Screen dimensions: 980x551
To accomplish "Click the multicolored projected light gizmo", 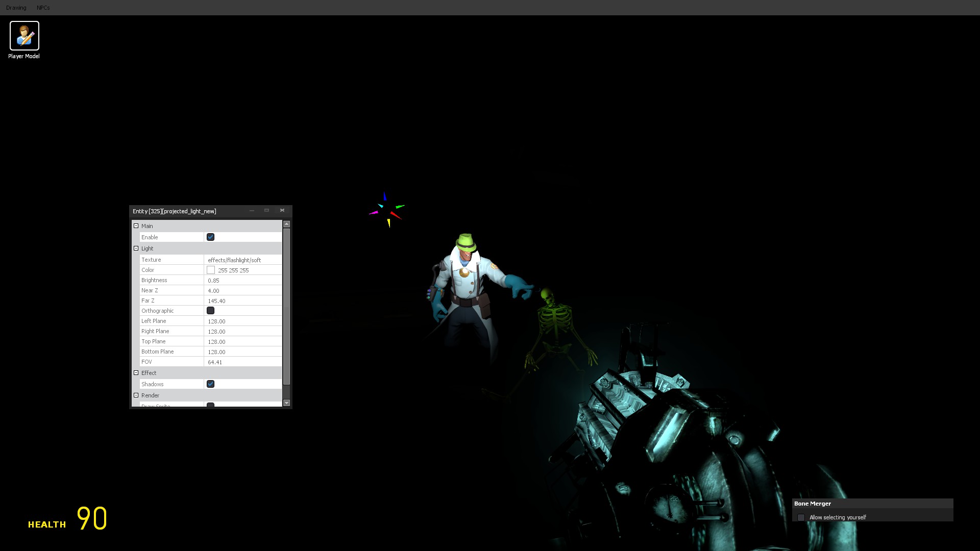I will pos(387,210).
